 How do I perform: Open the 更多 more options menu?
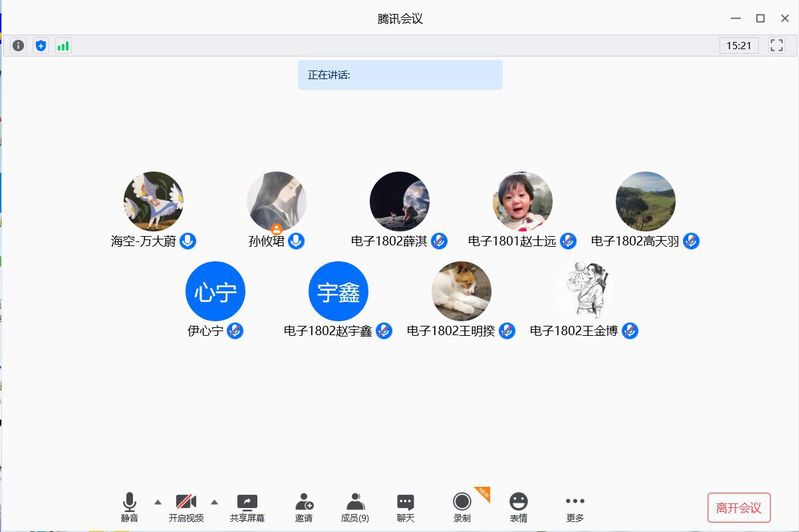(x=575, y=507)
